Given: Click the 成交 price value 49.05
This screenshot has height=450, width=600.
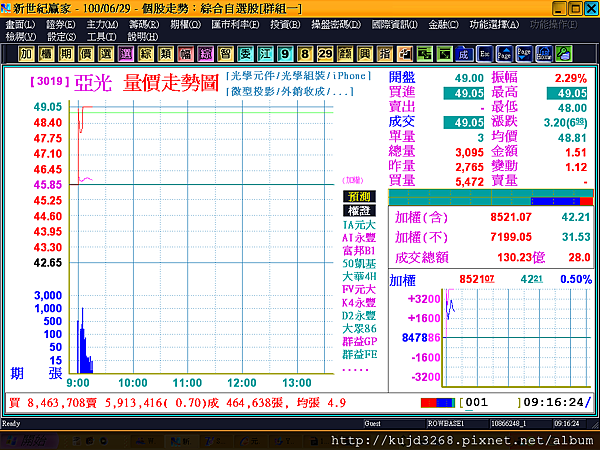Looking at the screenshot, I should [x=464, y=122].
